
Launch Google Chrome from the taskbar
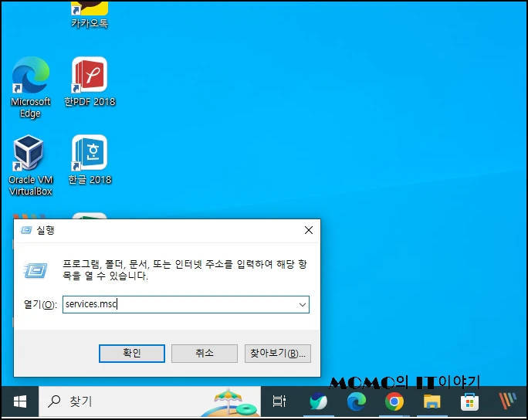[394, 401]
